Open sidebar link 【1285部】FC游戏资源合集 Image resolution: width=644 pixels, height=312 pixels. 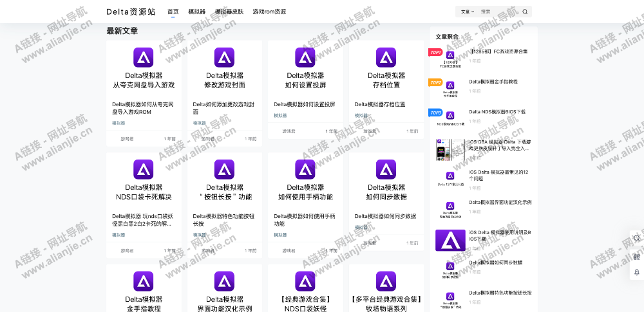tap(498, 51)
